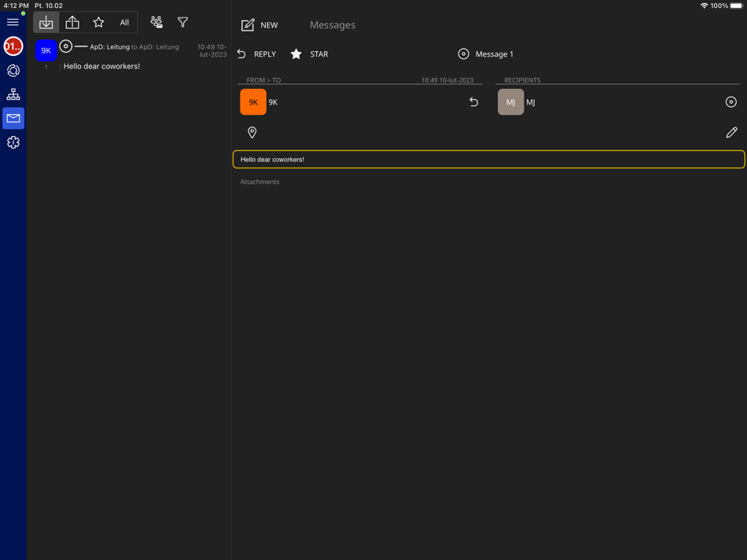Viewport: 747px width, 560px height.
Task: Click the Wi-Fi status icon
Action: click(x=704, y=6)
